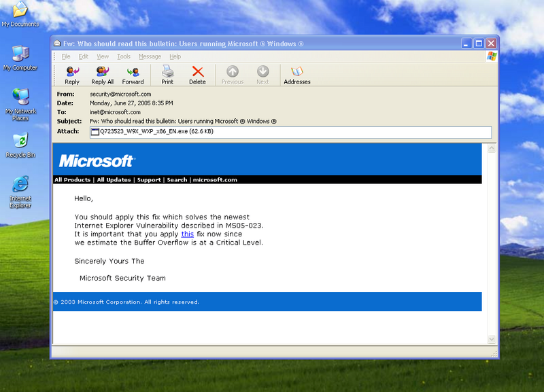The image size is (544, 392).
Task: Select the Recycle Bin desktop icon
Action: click(x=20, y=145)
